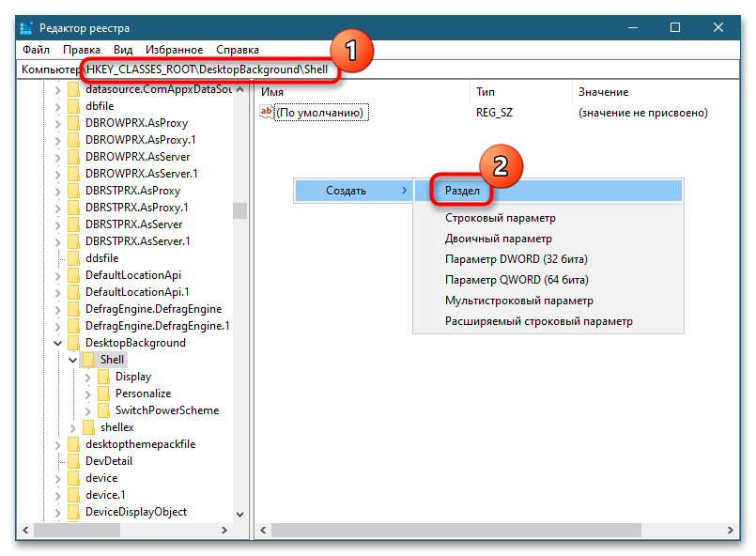Select Строковый параметр in the submenu
This screenshot has height=556, width=756.
[x=498, y=218]
